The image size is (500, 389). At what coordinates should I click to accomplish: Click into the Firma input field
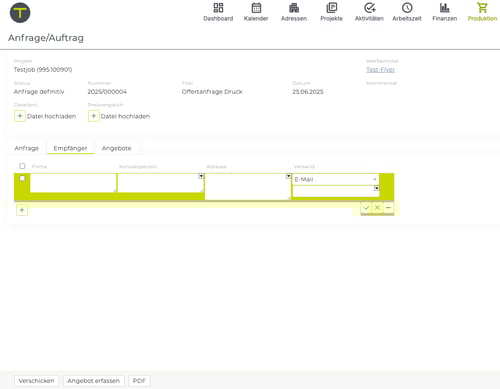click(x=73, y=183)
